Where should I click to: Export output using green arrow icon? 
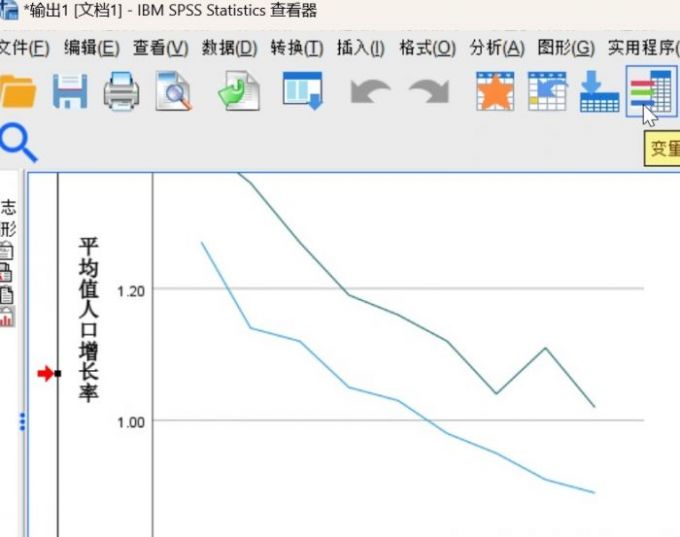239,91
